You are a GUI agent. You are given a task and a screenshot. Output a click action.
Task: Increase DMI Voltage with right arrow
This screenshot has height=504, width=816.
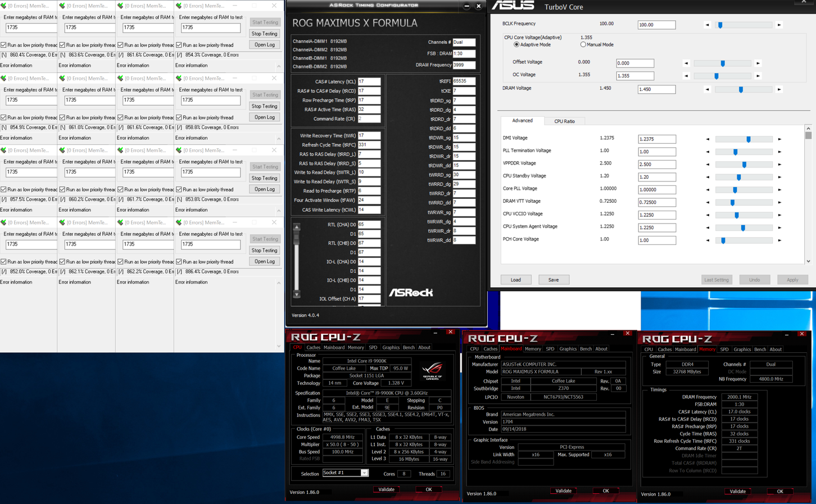(x=779, y=139)
